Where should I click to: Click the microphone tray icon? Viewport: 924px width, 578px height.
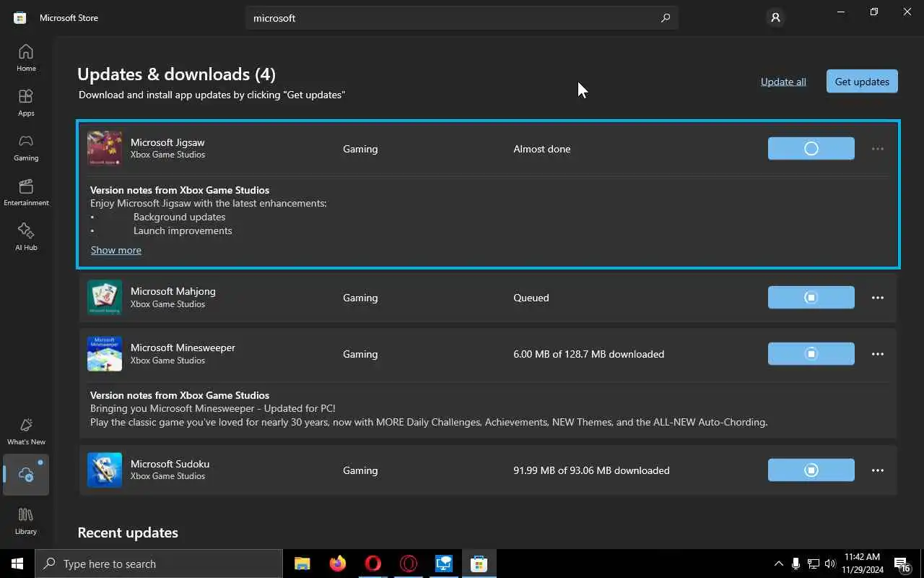[796, 564]
